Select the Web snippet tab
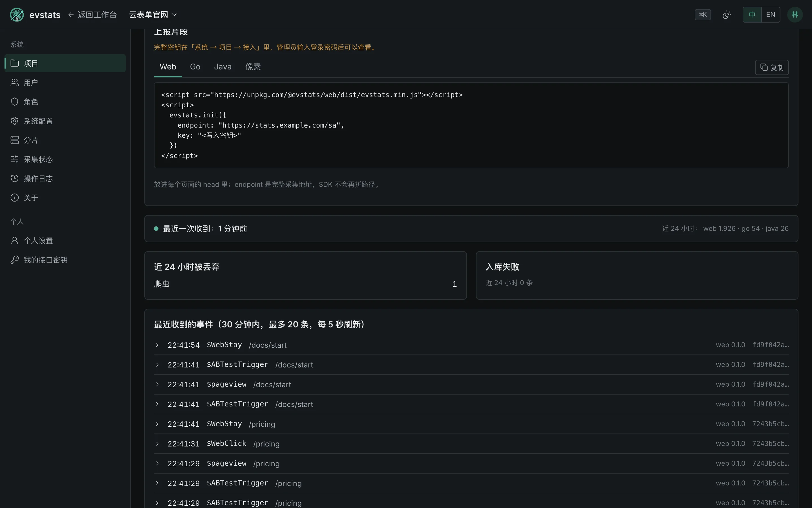 tap(168, 67)
